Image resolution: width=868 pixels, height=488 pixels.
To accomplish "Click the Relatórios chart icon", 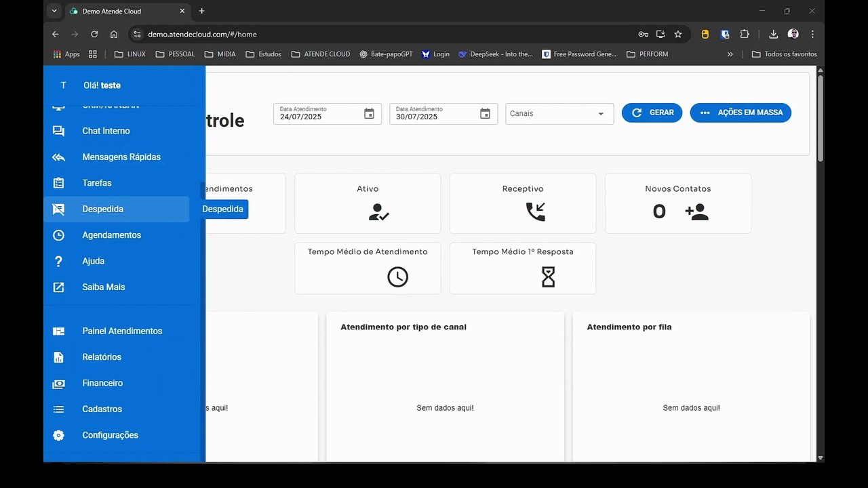I will (59, 357).
